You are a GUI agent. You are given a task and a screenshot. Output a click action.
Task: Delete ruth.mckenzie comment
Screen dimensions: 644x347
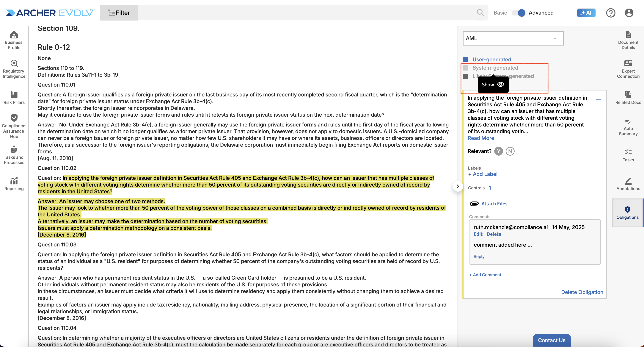pyautogui.click(x=494, y=234)
